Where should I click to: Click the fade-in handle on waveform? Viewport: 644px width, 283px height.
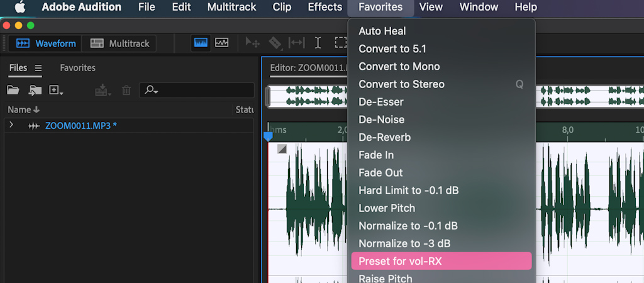click(x=282, y=148)
